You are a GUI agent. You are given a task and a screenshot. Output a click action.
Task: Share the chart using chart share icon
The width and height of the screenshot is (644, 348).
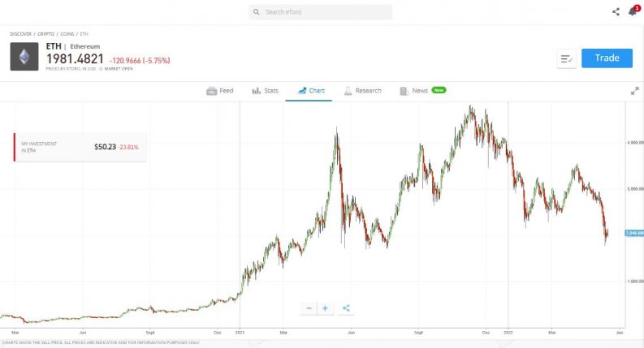pos(346,308)
